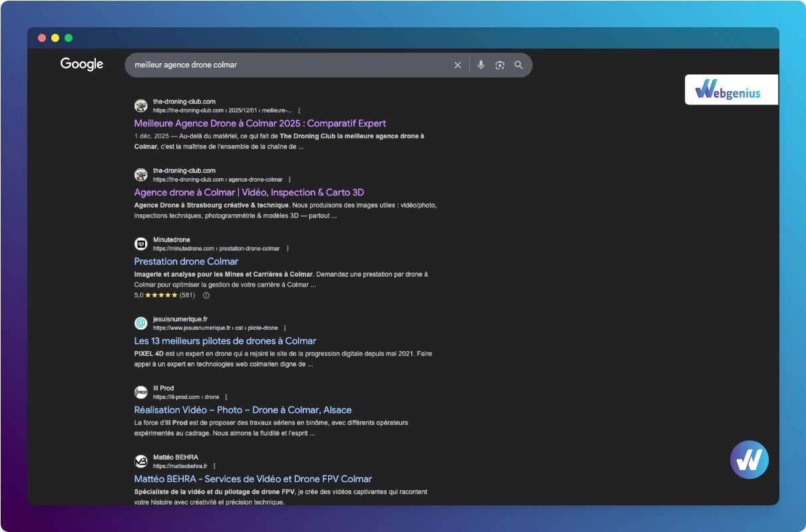Click the info icon next to Minutedrone rating

coord(206,295)
